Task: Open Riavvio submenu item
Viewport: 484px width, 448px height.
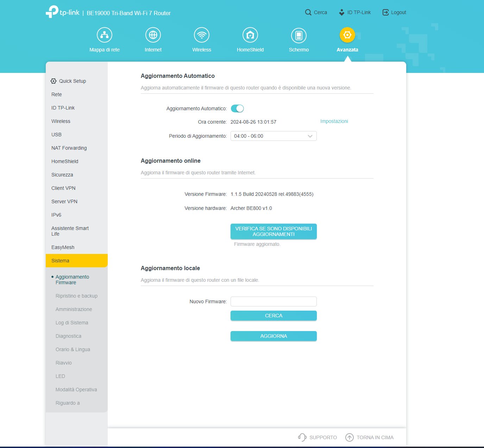Action: point(64,363)
